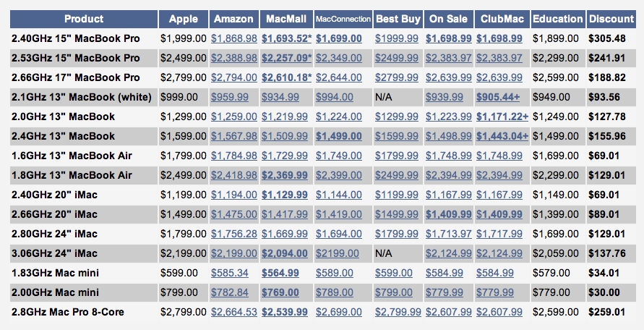Open MacMall $1,729.99 price link
The width and height of the screenshot is (644, 330).
(x=285, y=156)
